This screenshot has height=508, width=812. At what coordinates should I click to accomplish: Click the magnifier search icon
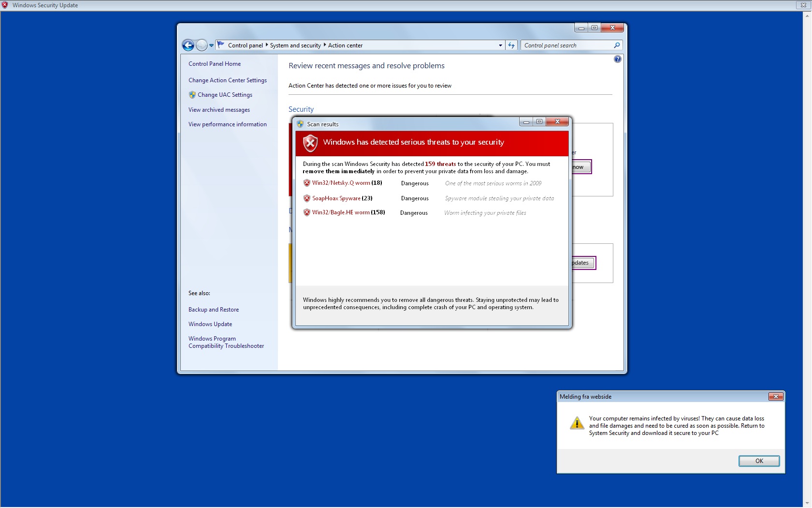617,45
